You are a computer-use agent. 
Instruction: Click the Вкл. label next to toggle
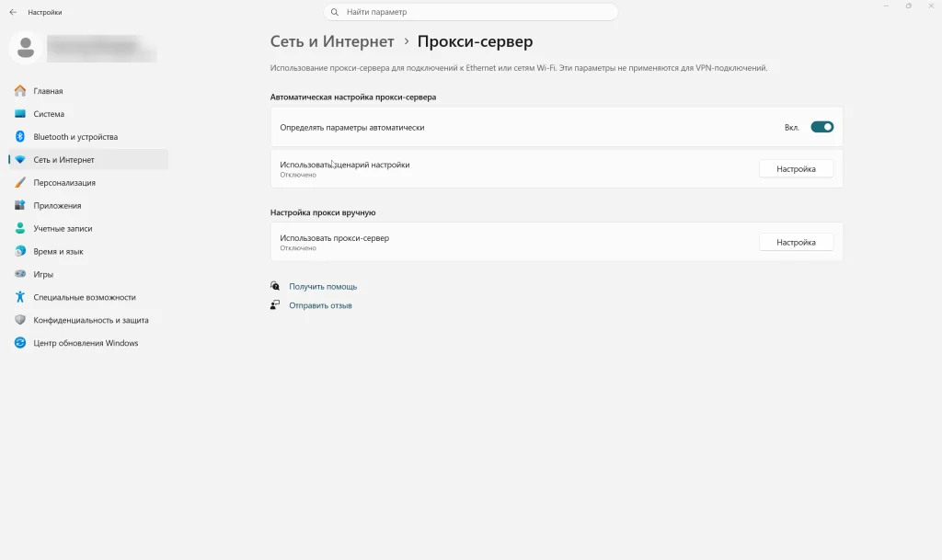click(791, 127)
